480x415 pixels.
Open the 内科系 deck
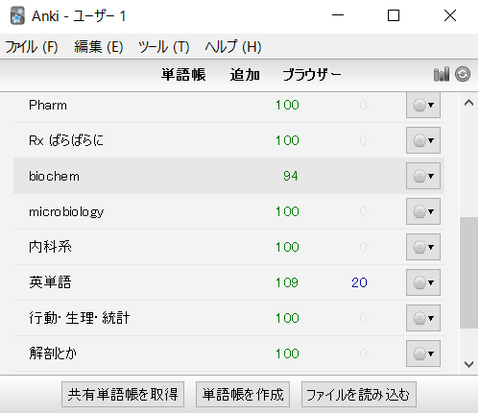(x=50, y=247)
